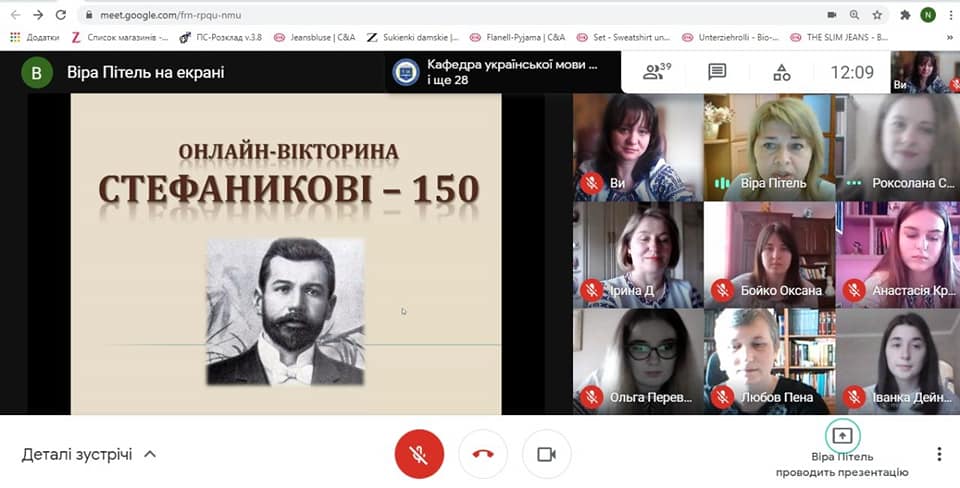
Task: Open the chat messages panel
Action: (x=717, y=72)
